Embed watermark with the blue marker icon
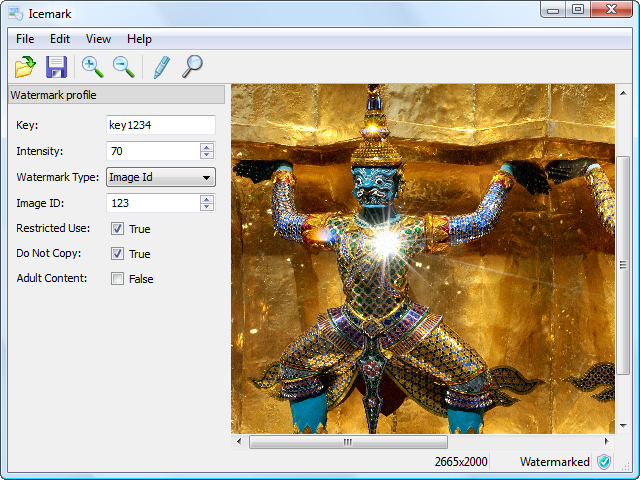Screen dimensions: 640x480 (162, 67)
